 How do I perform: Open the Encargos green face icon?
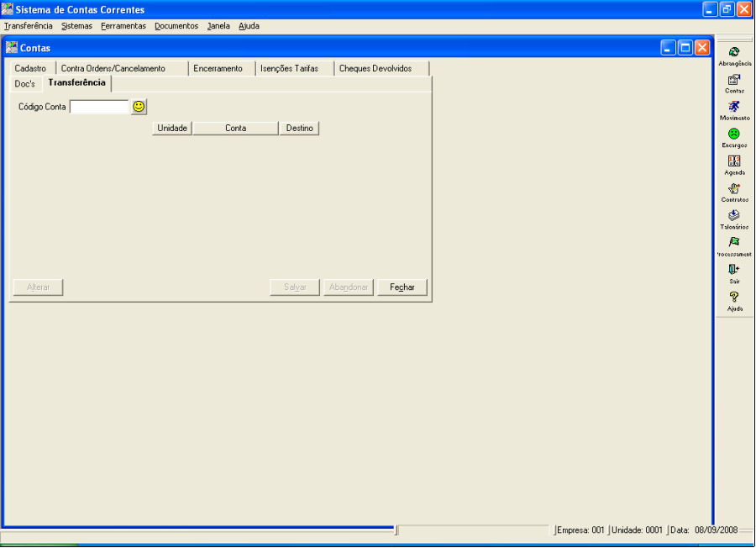coord(734,134)
